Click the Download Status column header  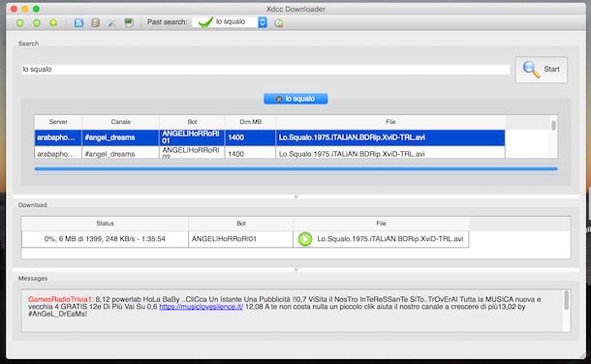pyautogui.click(x=105, y=224)
